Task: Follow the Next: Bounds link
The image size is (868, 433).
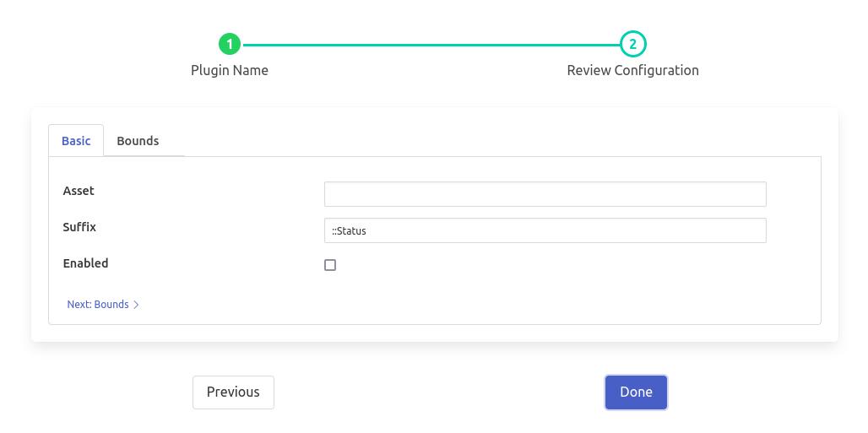Action: click(x=98, y=305)
